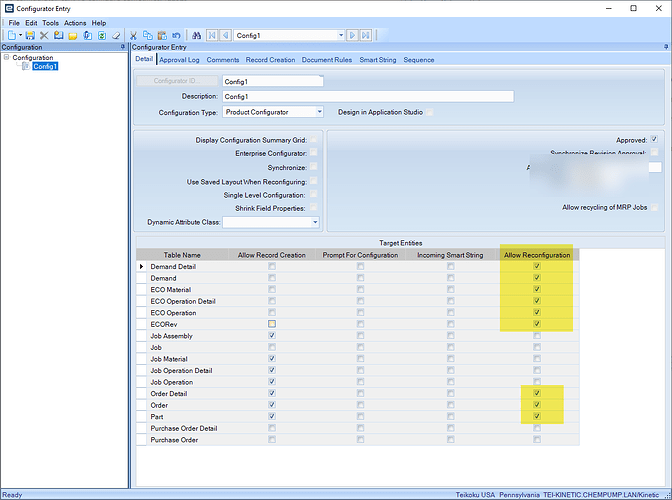Viewport: 672px width, 500px height.
Task: Go to the last record arrow
Action: click(366, 35)
